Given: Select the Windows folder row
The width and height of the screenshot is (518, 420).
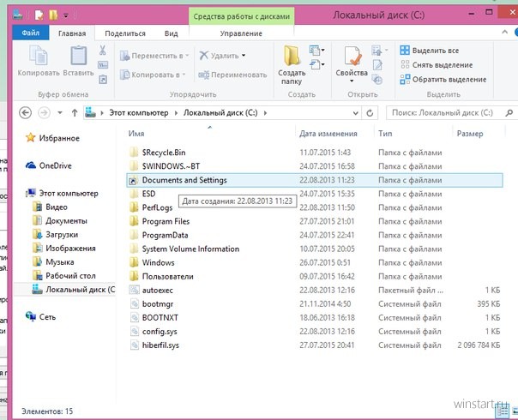Looking at the screenshot, I should (x=314, y=262).
